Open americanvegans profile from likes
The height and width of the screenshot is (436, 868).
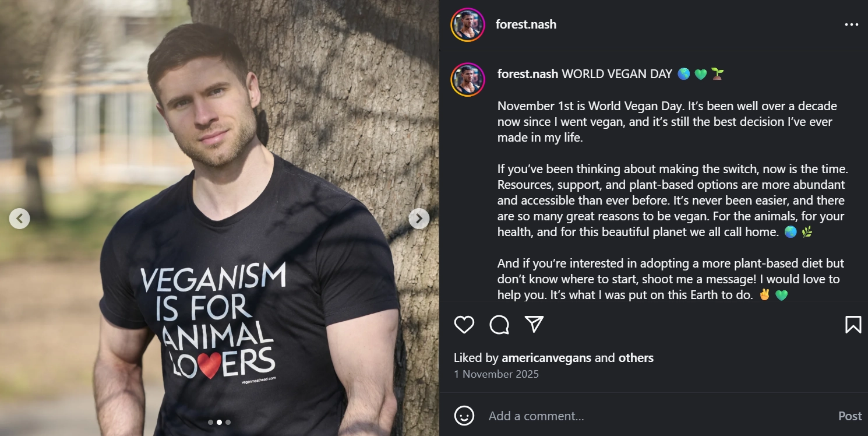click(x=546, y=358)
